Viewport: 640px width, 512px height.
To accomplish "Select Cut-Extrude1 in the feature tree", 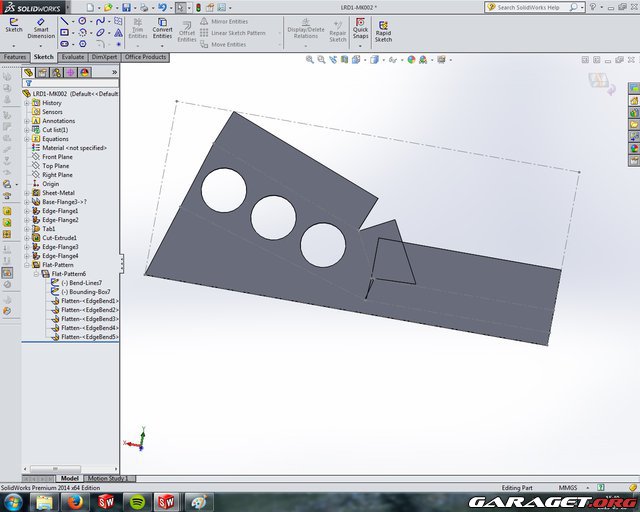I will point(59,238).
